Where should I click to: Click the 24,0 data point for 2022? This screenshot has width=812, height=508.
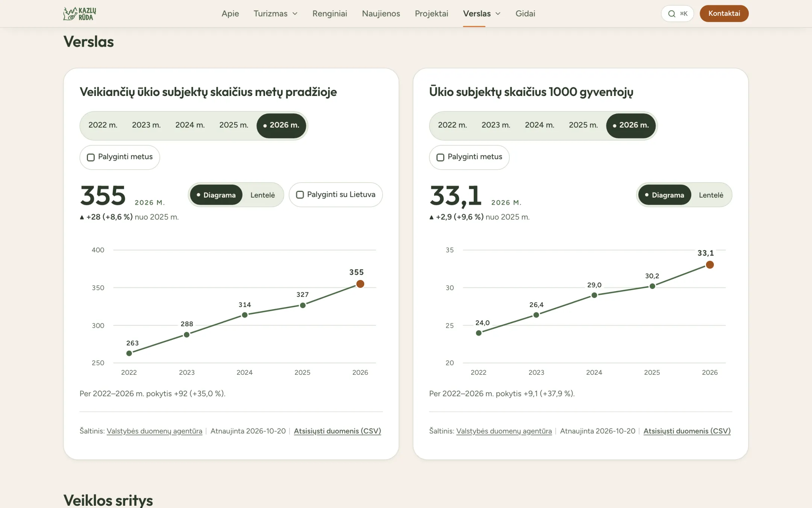click(479, 333)
